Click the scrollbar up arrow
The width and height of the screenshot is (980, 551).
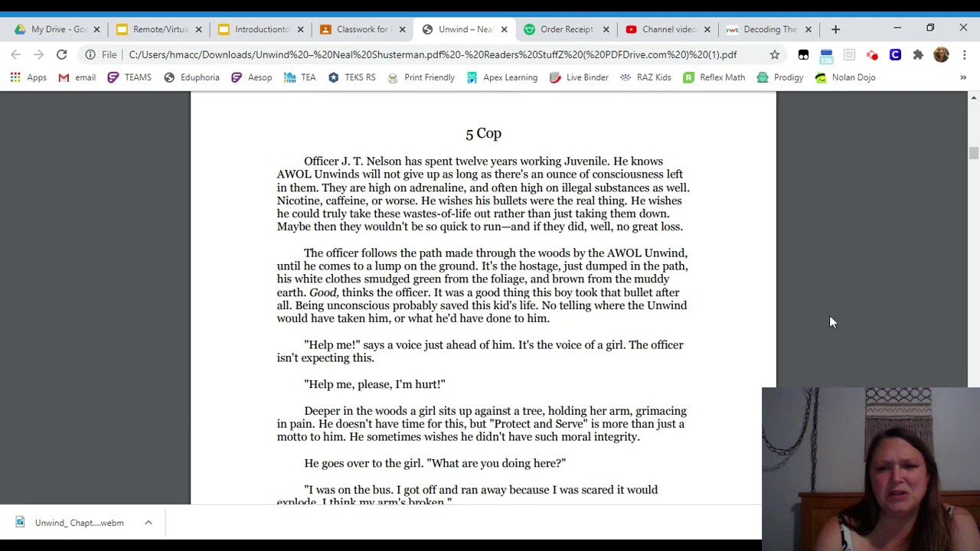(973, 97)
